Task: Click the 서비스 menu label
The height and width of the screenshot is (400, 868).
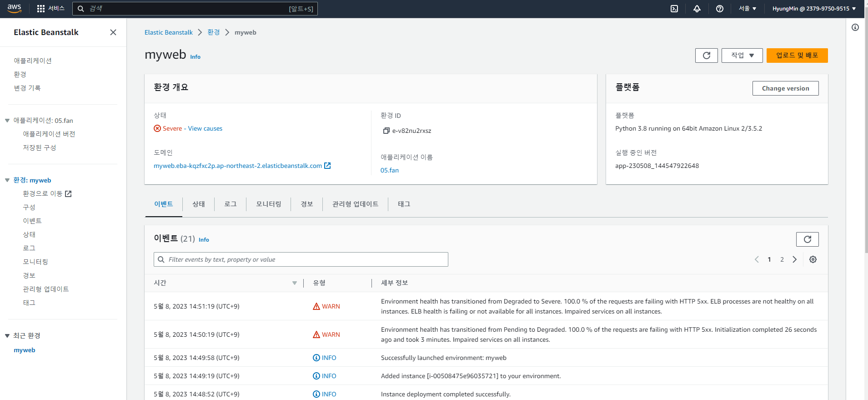Action: coord(56,9)
